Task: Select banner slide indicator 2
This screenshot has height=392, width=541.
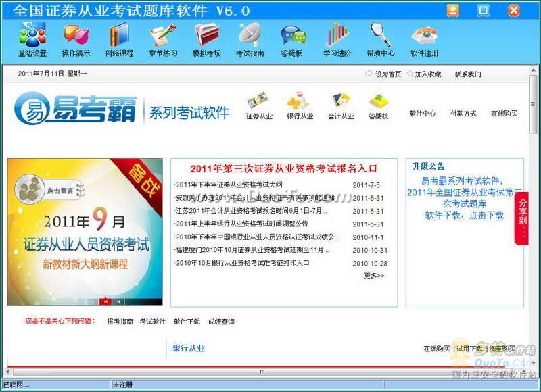Action: point(105,301)
